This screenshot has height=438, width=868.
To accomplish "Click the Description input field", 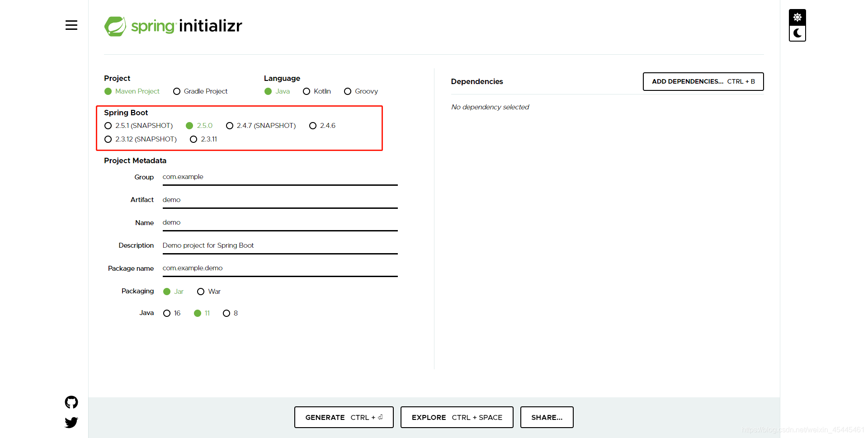I will click(280, 245).
